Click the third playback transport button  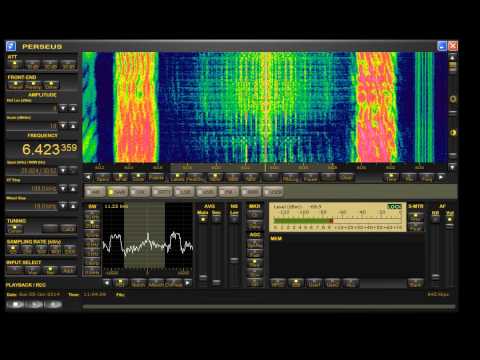point(54,304)
